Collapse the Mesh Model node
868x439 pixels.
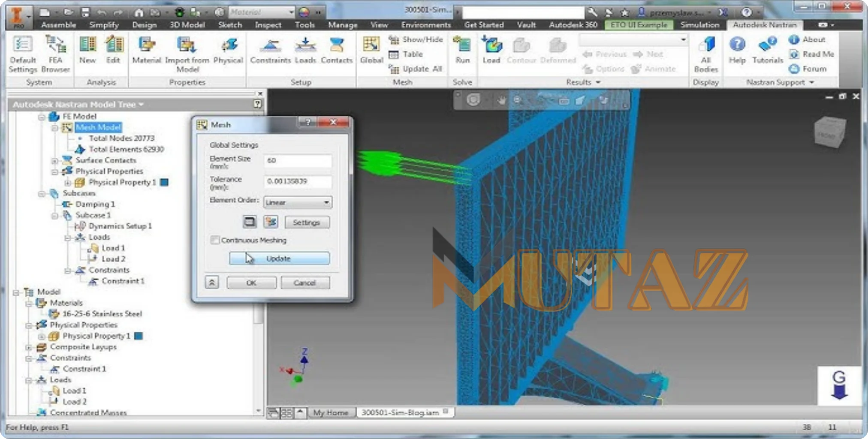pyautogui.click(x=55, y=128)
